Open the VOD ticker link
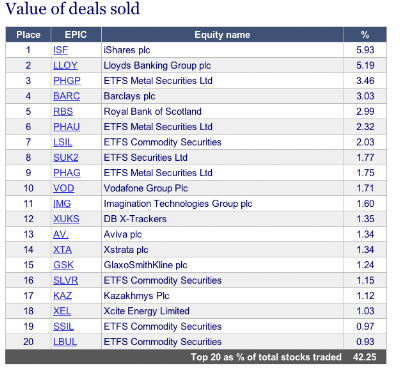Screen dimensions: 400x374 click(x=64, y=188)
